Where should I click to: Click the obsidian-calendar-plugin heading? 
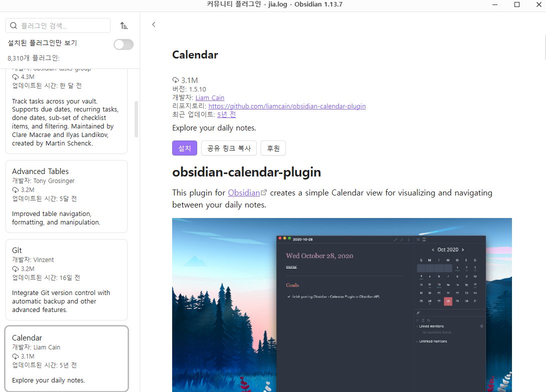coord(247,172)
